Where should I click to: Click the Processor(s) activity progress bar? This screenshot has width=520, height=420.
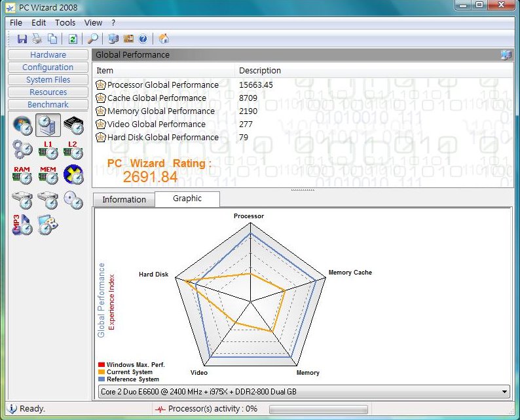point(318,410)
